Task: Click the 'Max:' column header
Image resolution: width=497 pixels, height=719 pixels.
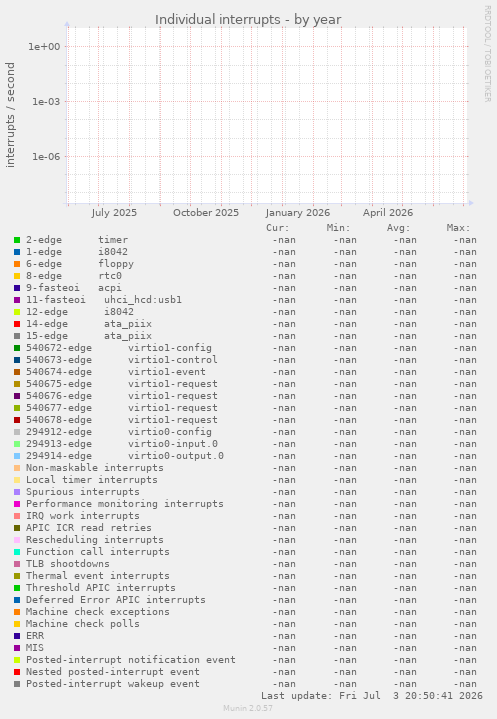Action: [x=458, y=228]
